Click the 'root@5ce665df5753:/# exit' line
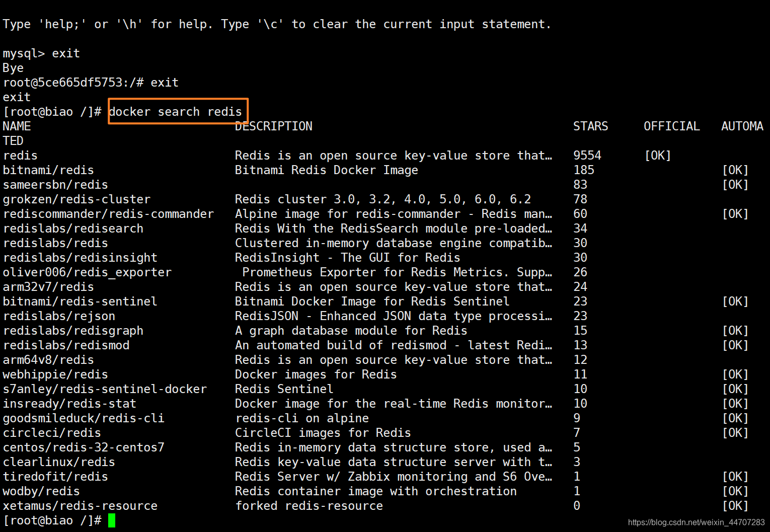Viewport: 770px width, 532px height. pyautogui.click(x=91, y=83)
